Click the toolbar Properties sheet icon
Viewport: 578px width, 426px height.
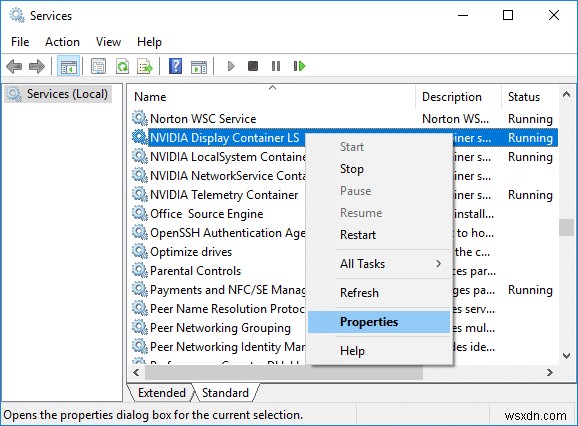tap(98, 66)
